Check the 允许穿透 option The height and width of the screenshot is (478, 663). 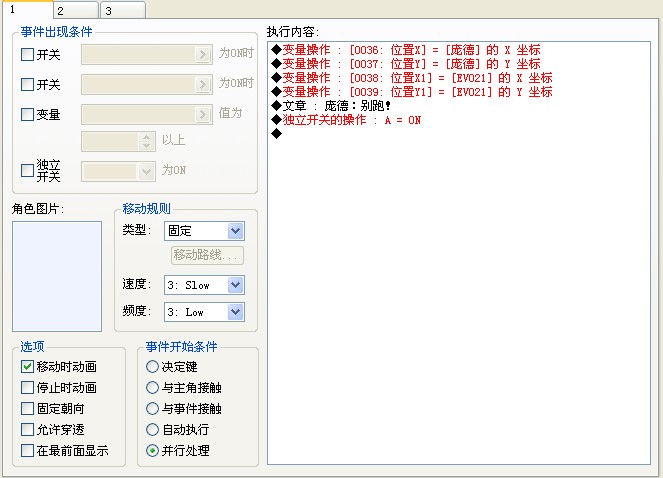coord(27,429)
